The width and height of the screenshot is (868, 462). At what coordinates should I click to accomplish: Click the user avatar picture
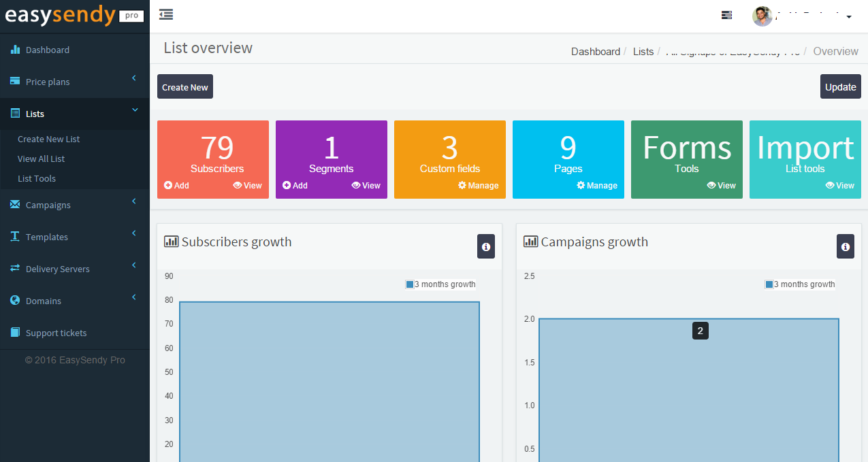tap(762, 16)
